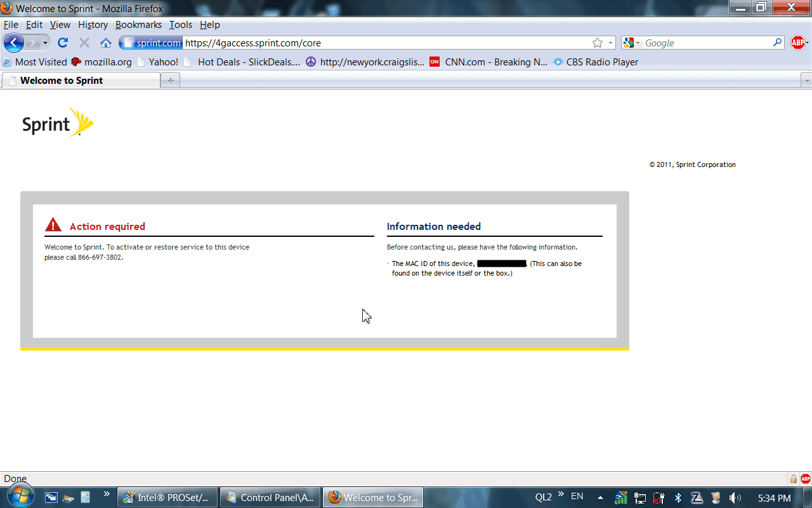
Task: Open the CBS Radio Player bookmark
Action: tap(596, 62)
